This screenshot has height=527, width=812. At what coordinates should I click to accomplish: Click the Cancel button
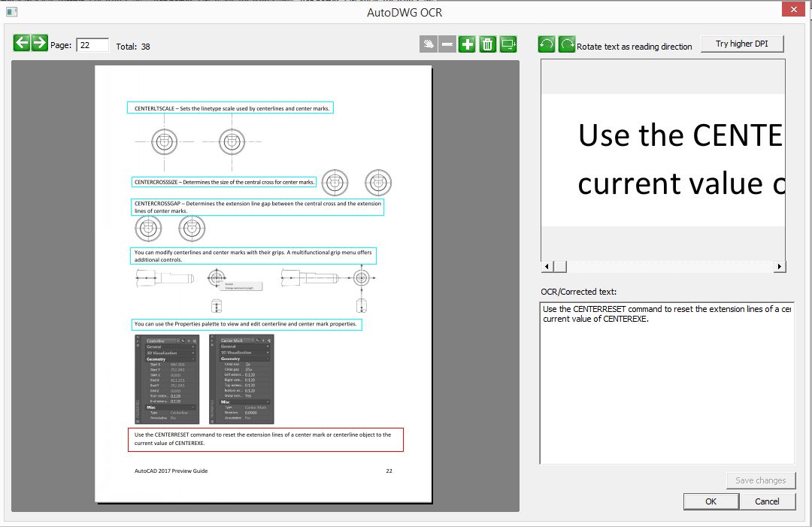[x=767, y=501]
